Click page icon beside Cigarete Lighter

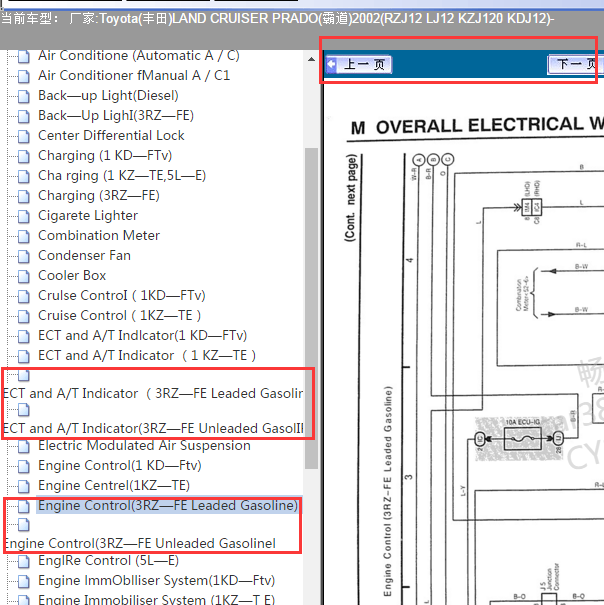(24, 216)
